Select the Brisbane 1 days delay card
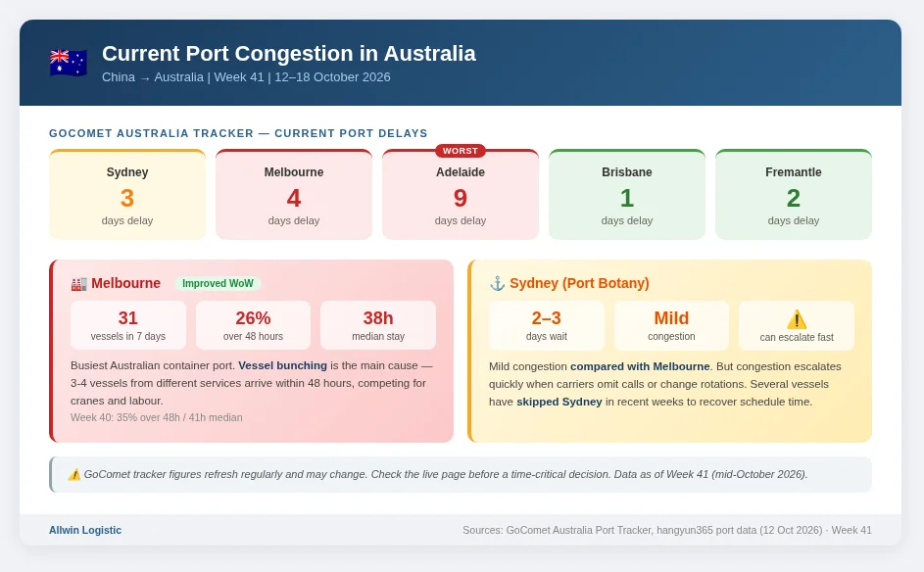Screen dimensions: 924x572 pos(627,194)
